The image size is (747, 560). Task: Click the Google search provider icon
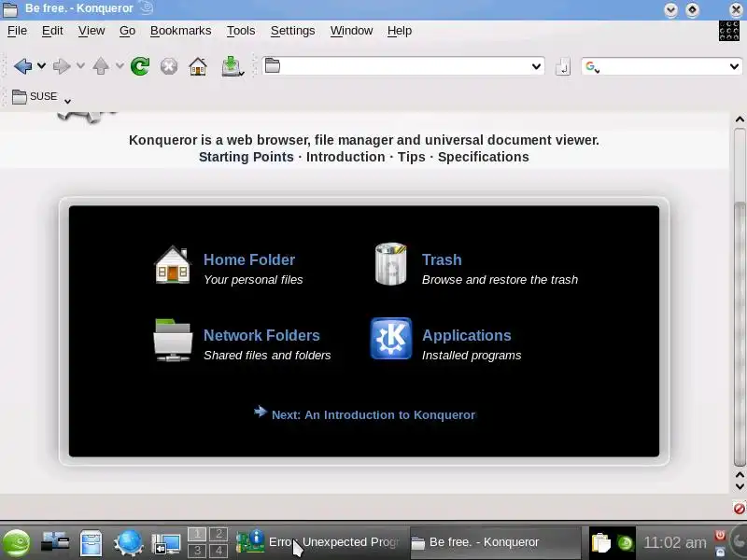point(591,66)
